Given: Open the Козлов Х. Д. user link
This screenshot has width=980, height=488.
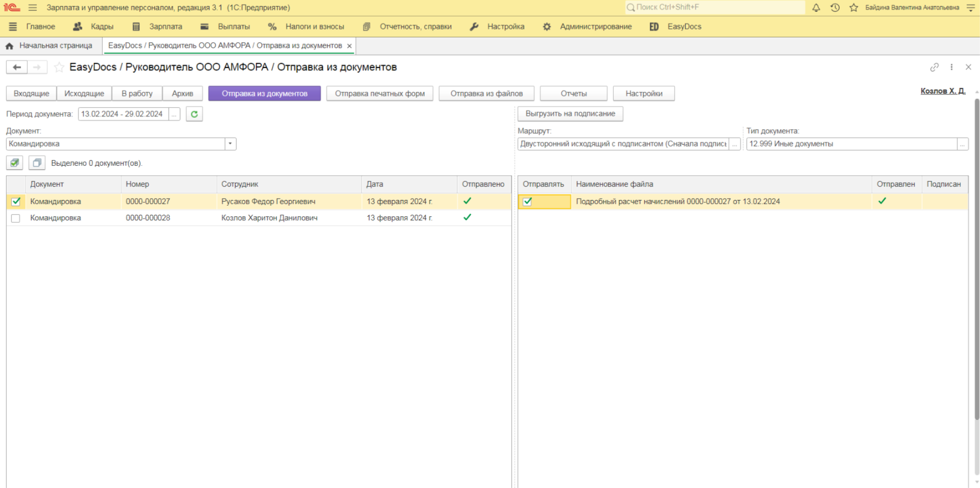Looking at the screenshot, I should click(x=943, y=91).
